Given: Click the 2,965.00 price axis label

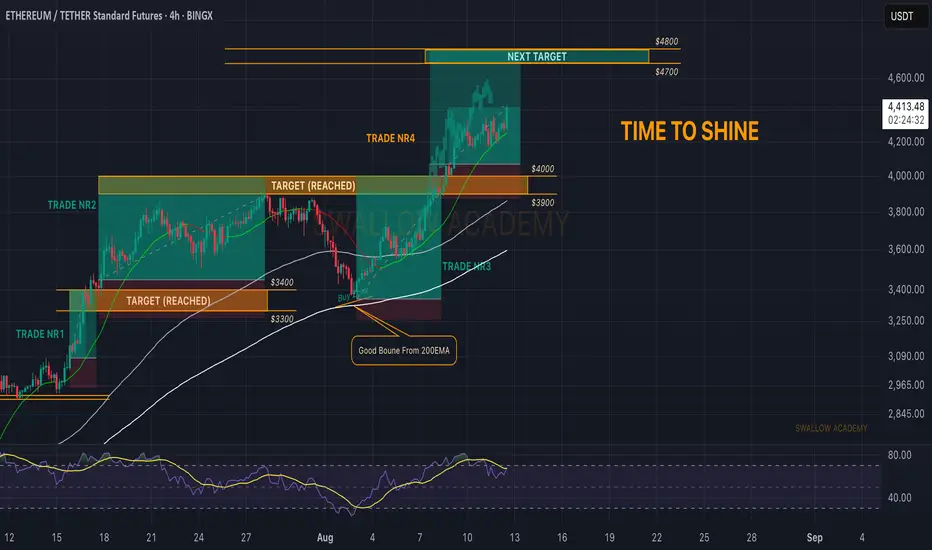Looking at the screenshot, I should [906, 385].
